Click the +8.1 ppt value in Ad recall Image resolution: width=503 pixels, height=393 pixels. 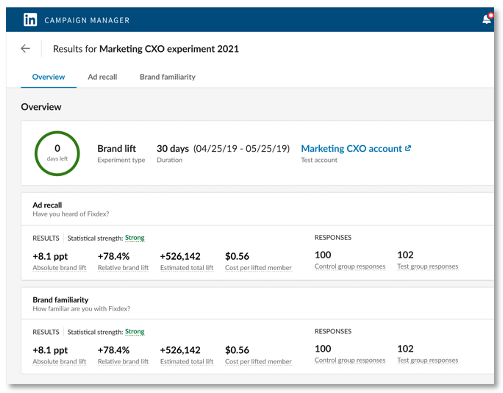(50, 256)
